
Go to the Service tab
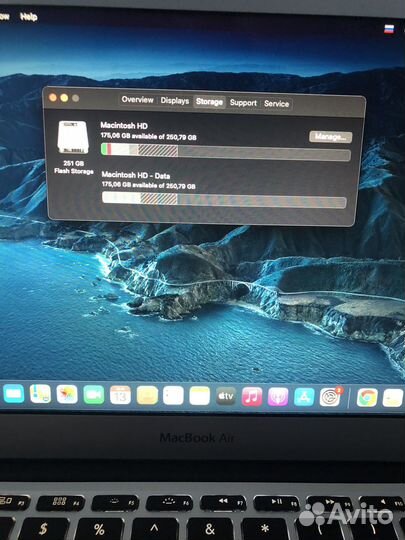[277, 104]
